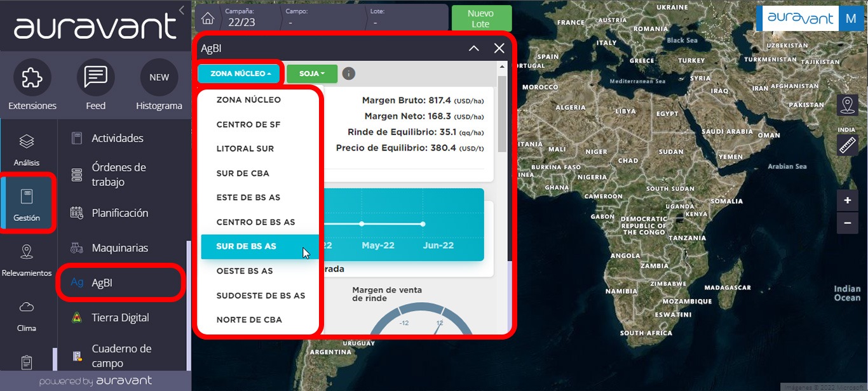Open Actividades in the Gestión menu

(x=118, y=138)
